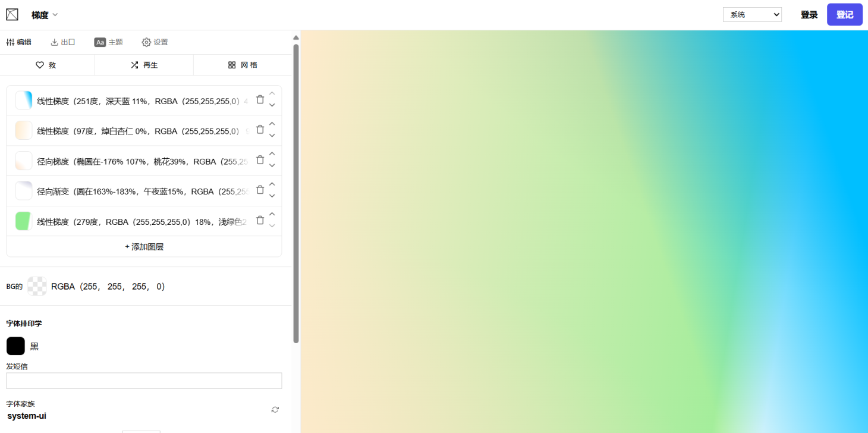This screenshot has height=433, width=868.
Task: Click the 登记 register button
Action: pos(844,15)
